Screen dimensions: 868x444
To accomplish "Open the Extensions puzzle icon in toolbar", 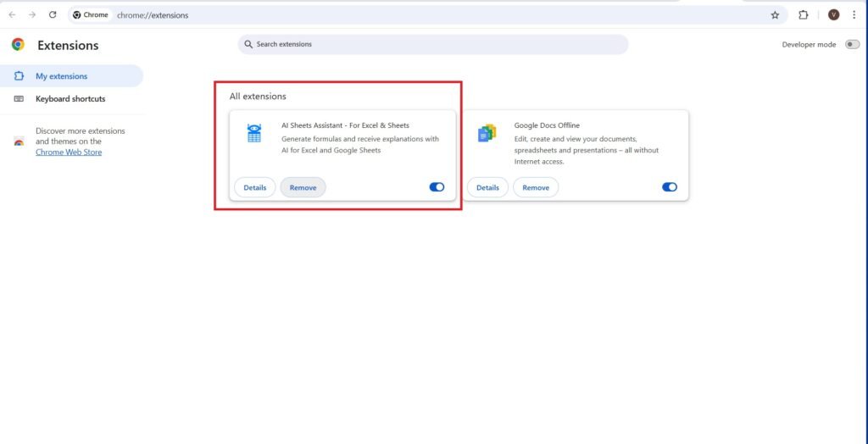I will pyautogui.click(x=804, y=15).
